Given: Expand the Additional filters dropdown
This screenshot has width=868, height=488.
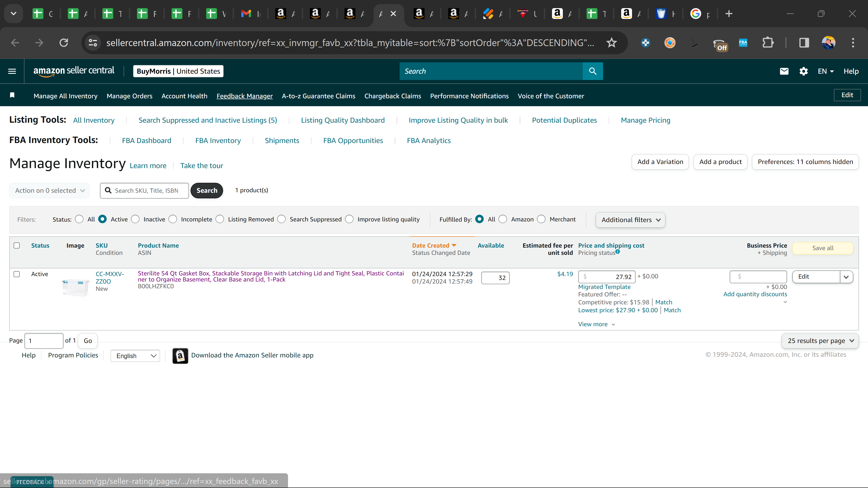Looking at the screenshot, I should coord(630,220).
